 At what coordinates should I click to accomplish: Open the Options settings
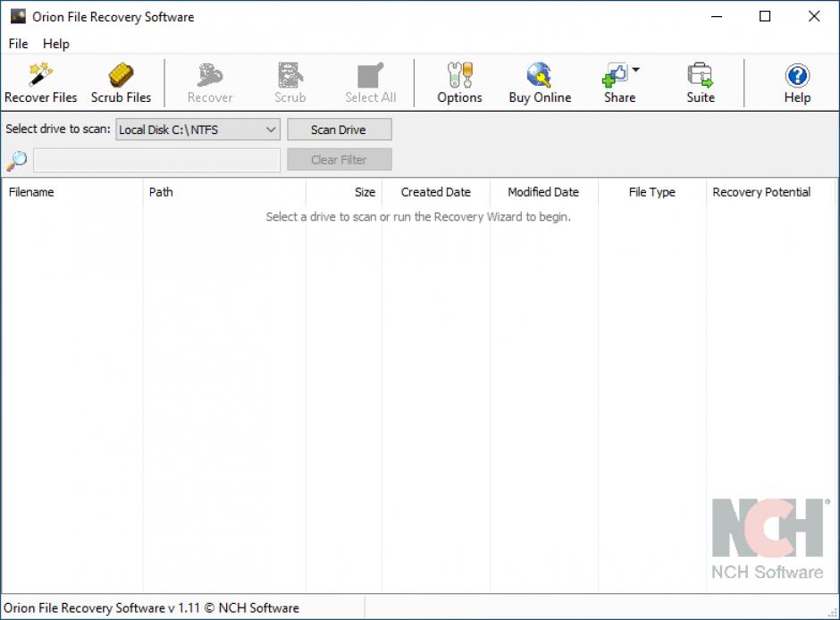click(x=459, y=83)
